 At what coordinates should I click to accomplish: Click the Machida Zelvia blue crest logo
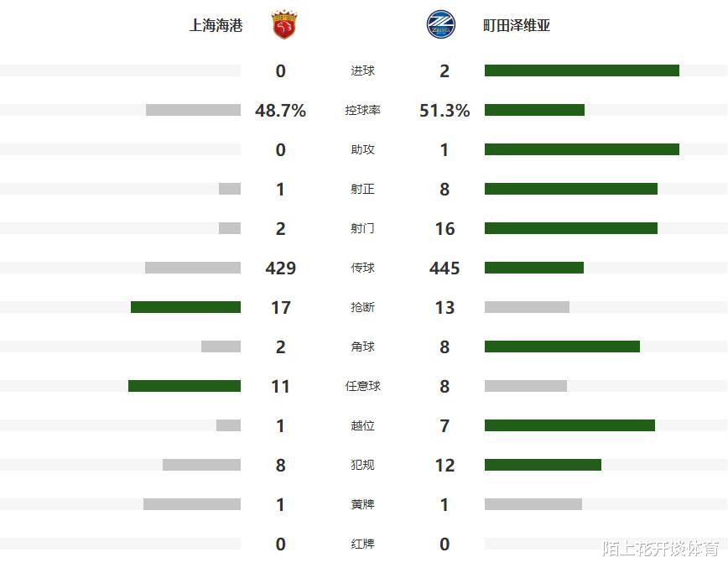pos(440,24)
